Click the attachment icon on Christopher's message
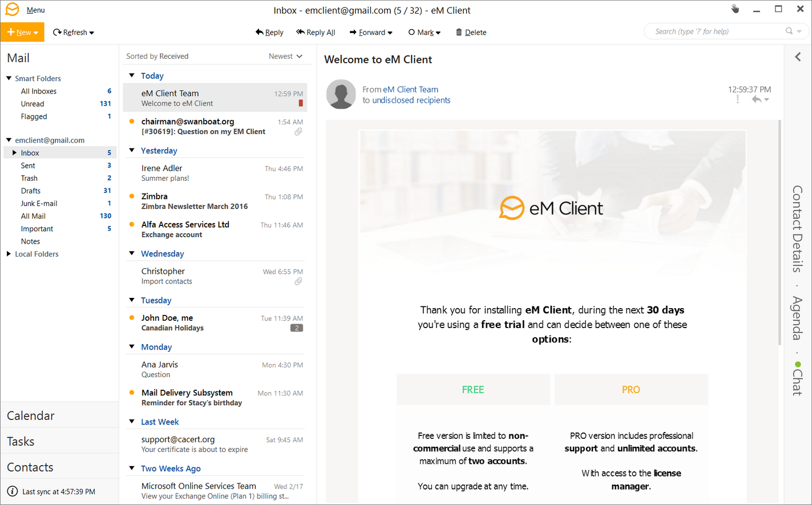The image size is (812, 505). pos(298,281)
